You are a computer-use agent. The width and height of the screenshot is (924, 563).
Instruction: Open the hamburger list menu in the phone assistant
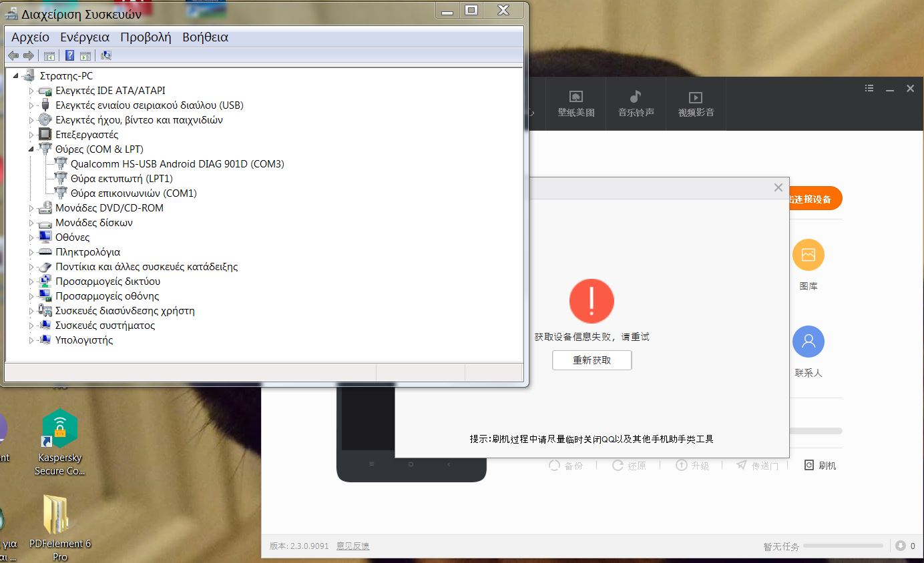coord(869,89)
